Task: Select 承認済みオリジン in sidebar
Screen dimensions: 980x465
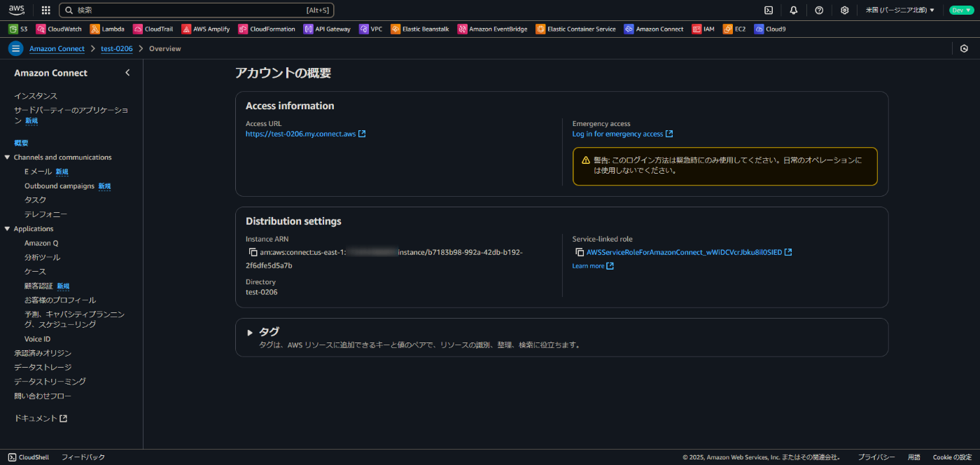Action: click(x=43, y=353)
